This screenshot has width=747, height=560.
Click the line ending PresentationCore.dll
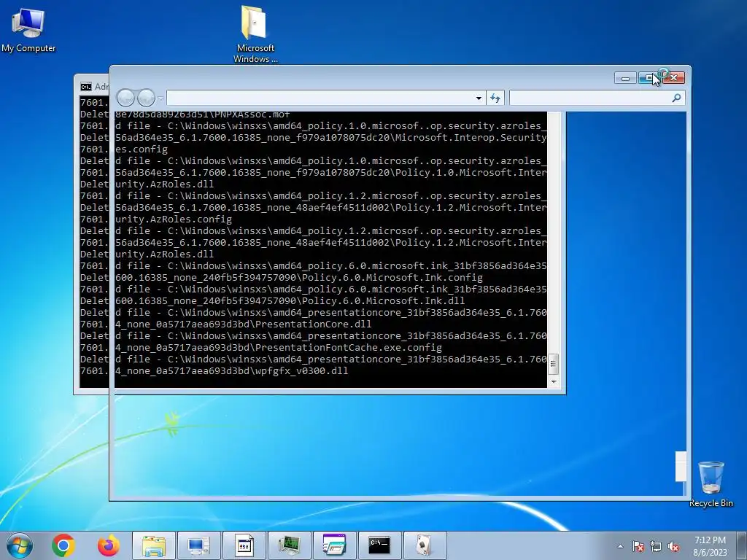244,324
